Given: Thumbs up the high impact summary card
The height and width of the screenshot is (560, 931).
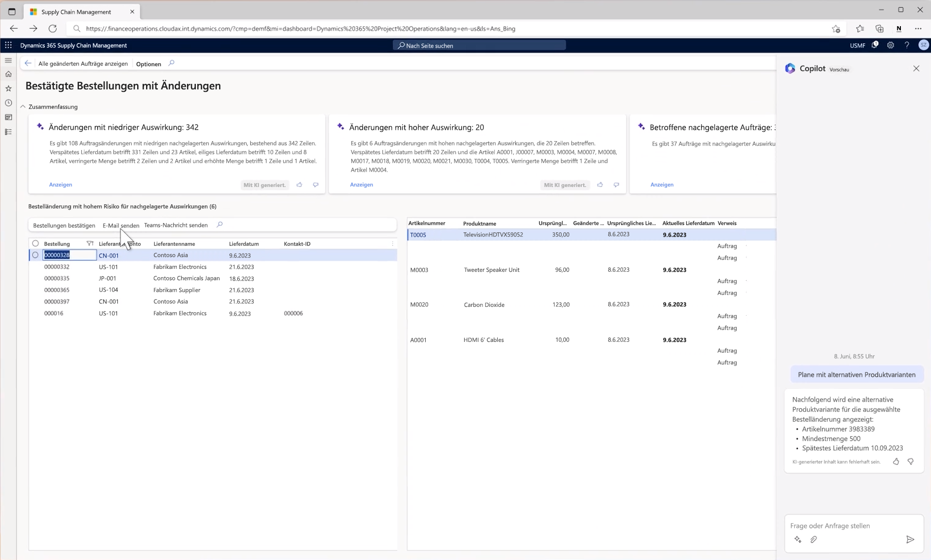Looking at the screenshot, I should 600,185.
